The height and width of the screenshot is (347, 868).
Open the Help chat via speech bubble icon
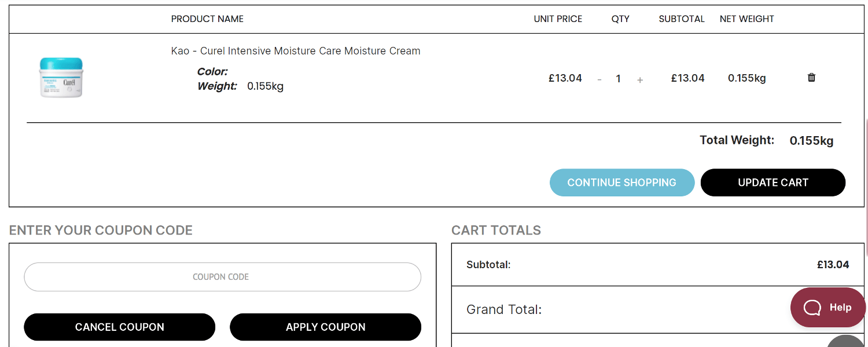(812, 307)
